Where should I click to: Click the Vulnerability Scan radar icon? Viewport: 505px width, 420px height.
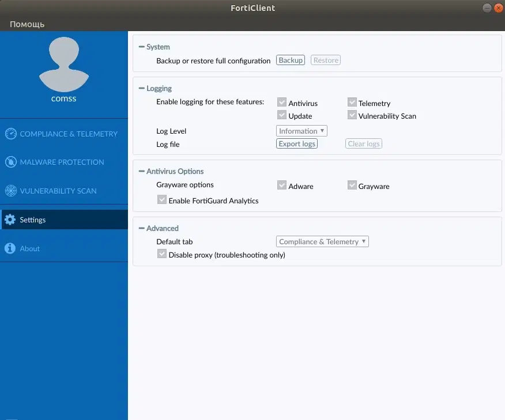click(x=10, y=191)
